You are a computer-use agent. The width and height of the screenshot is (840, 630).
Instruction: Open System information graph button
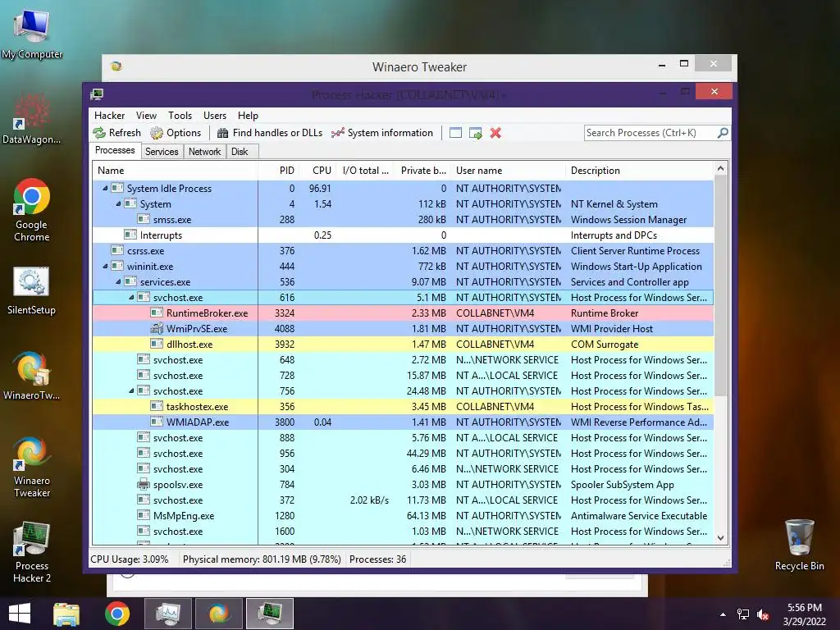pyautogui.click(x=382, y=133)
